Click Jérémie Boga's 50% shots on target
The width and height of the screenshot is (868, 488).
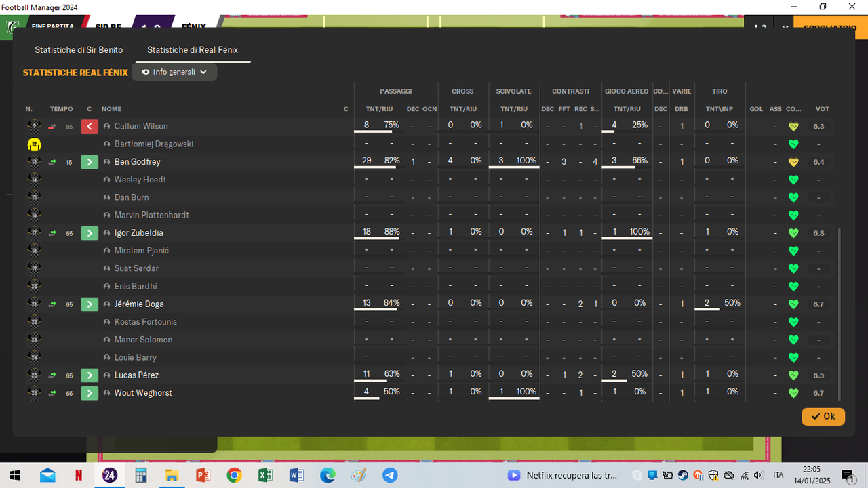point(732,303)
